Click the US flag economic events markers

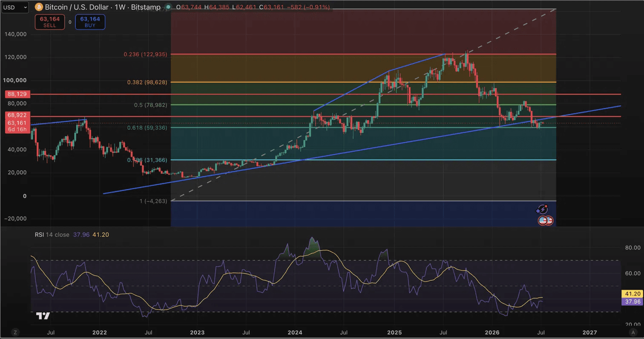click(545, 221)
